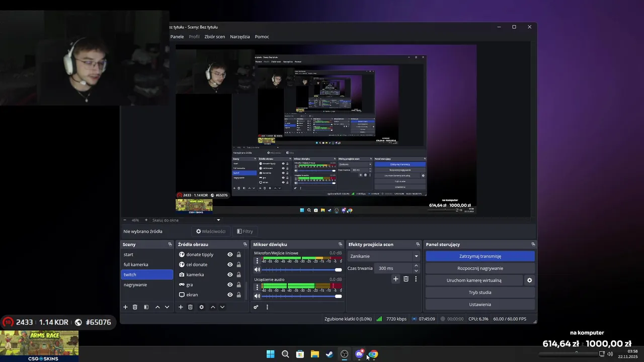Open options dots for Urządzenie audio
Viewport: 644px width, 362px height.
(257, 287)
